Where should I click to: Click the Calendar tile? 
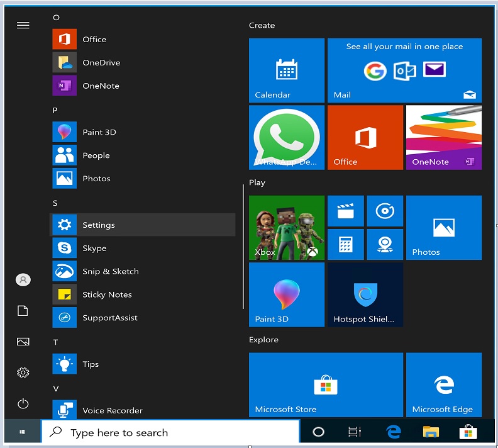tap(287, 70)
